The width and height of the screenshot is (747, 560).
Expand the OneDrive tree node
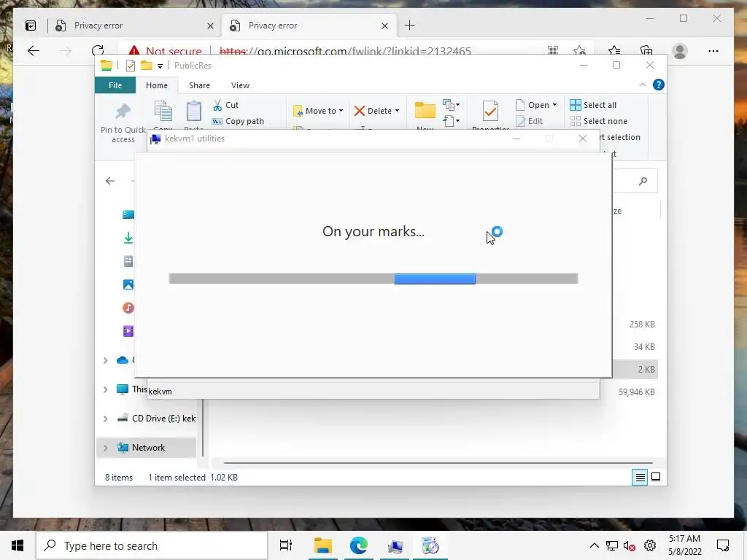105,360
